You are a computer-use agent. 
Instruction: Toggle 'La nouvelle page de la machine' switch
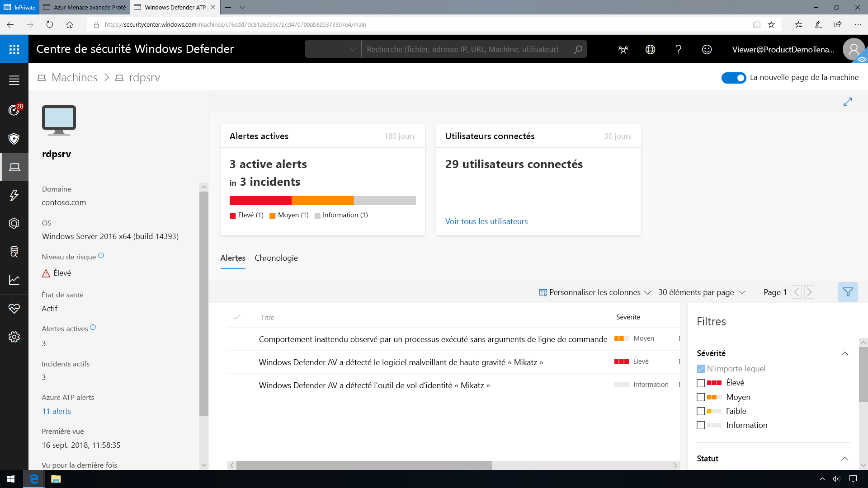click(734, 77)
